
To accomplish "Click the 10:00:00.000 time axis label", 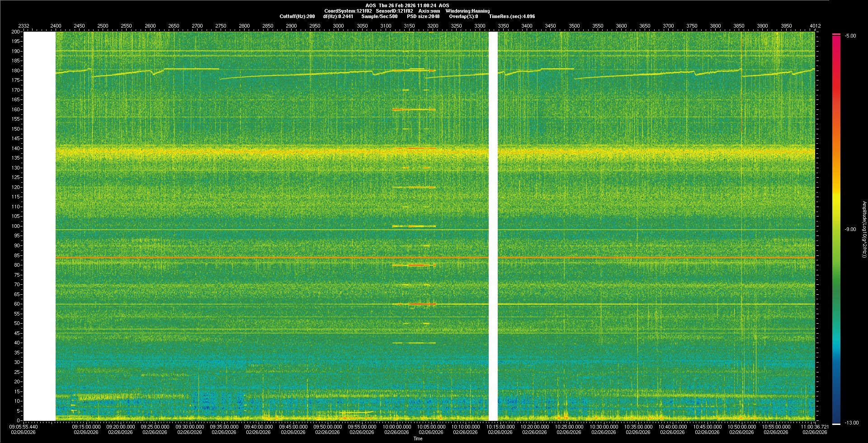I will coord(397,427).
